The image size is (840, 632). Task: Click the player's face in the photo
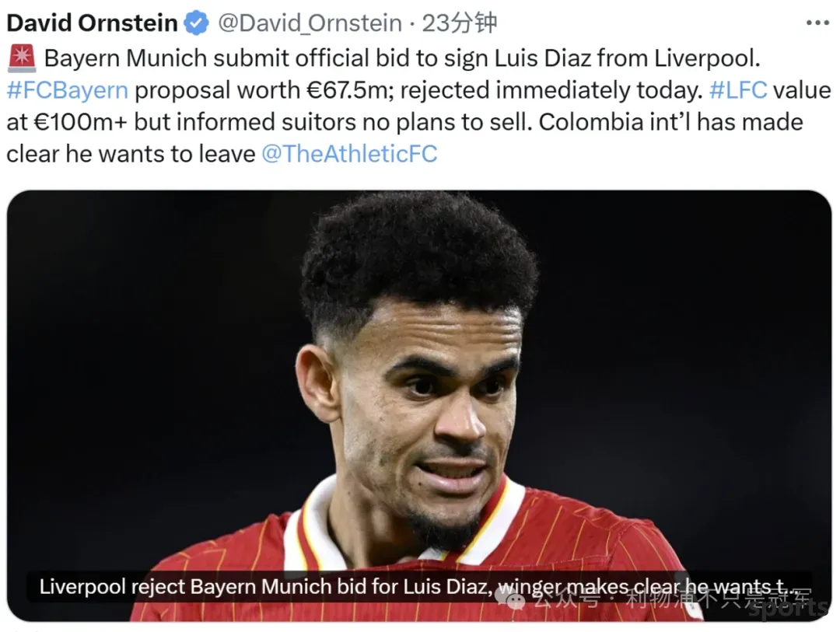[x=429, y=407]
